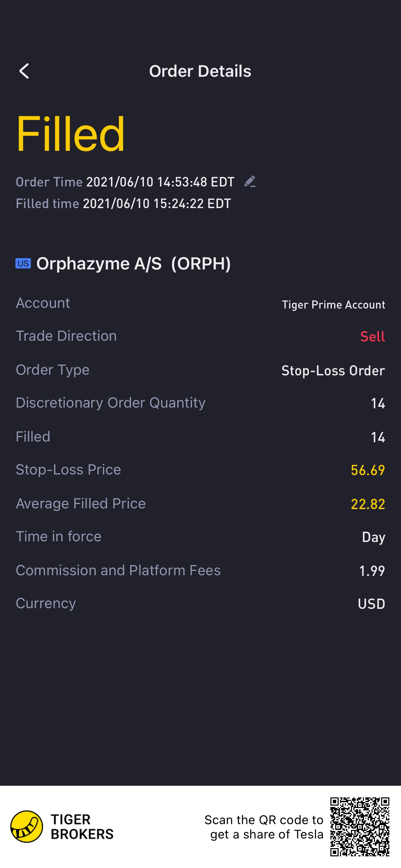Click the Stop-Loss Price 56.69 value
This screenshot has width=401, height=868.
click(367, 470)
